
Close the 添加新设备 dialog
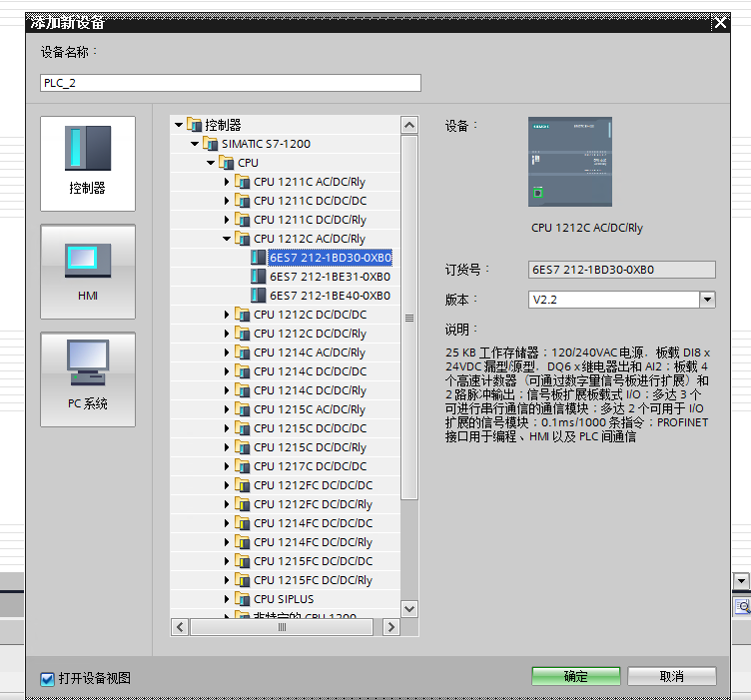(720, 23)
